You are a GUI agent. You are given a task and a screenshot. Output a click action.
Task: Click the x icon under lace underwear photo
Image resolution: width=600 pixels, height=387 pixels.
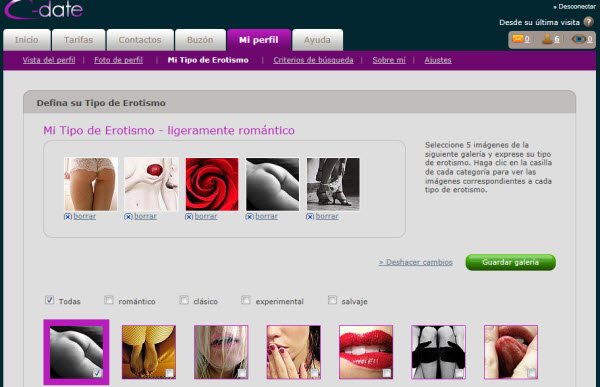pos(68,217)
